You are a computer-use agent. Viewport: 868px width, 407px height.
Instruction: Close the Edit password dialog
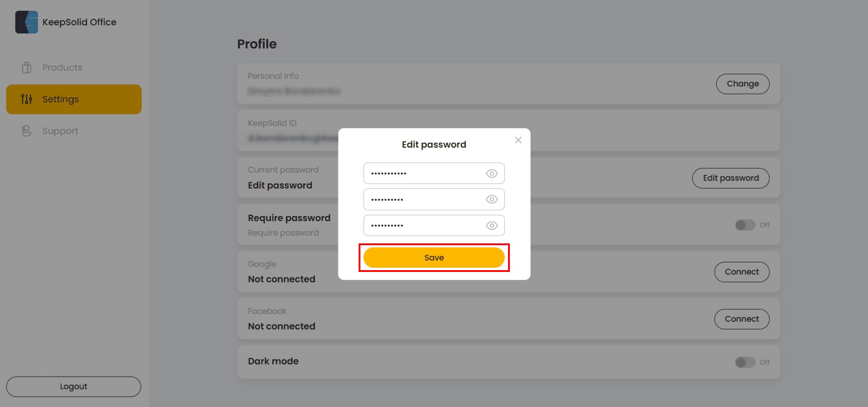[518, 141]
